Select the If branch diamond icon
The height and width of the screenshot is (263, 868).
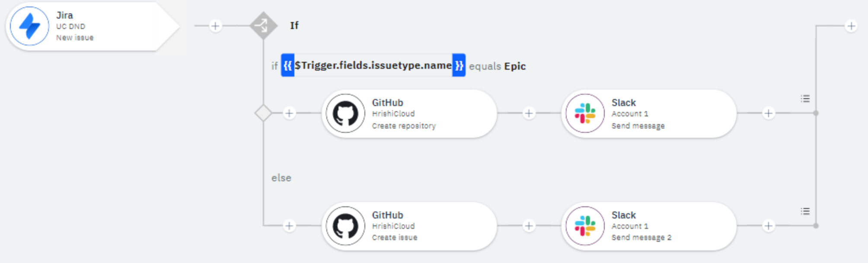pos(264,26)
